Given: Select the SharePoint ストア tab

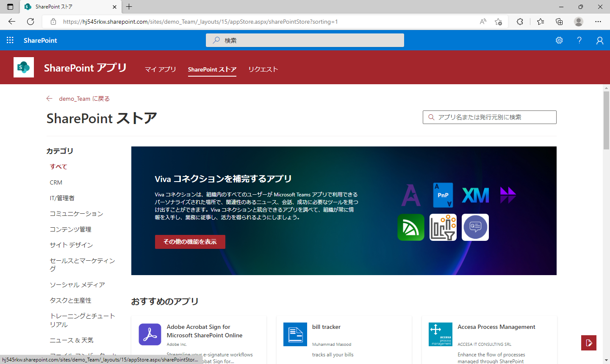Looking at the screenshot, I should tap(212, 69).
